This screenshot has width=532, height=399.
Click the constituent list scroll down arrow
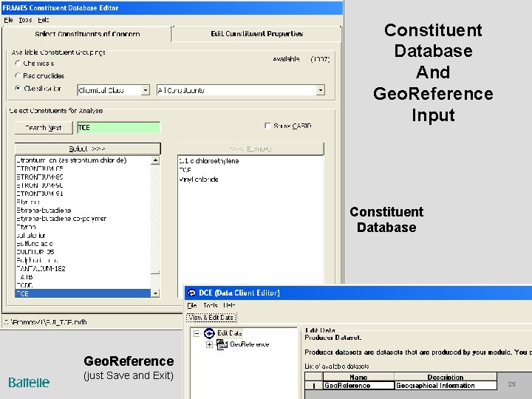155,293
